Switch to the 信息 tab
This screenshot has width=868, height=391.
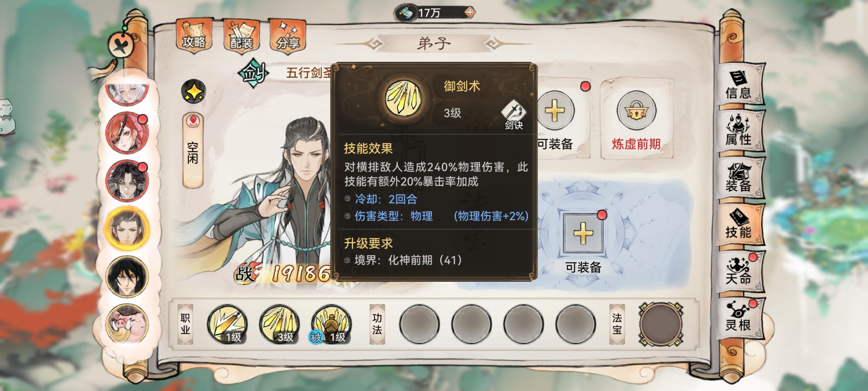coord(740,85)
